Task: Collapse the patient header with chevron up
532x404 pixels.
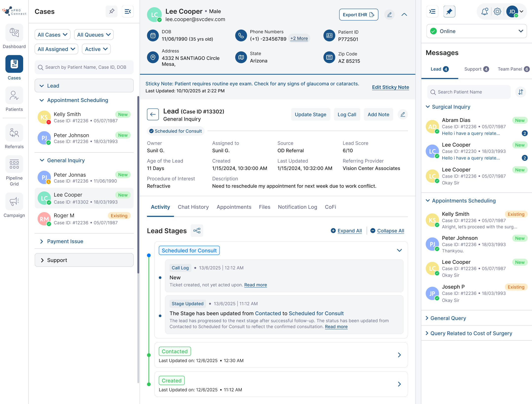Action: coord(404,15)
